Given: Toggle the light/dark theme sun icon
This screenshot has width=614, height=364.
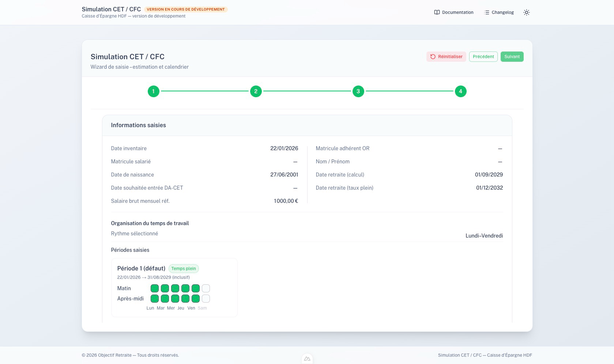Looking at the screenshot, I should click(526, 12).
